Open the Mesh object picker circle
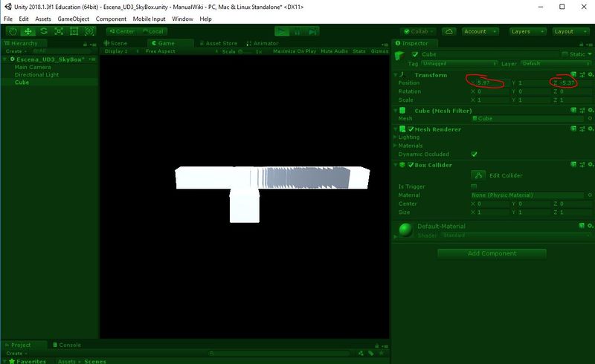Screen dimensions: 595x364 point(590,119)
